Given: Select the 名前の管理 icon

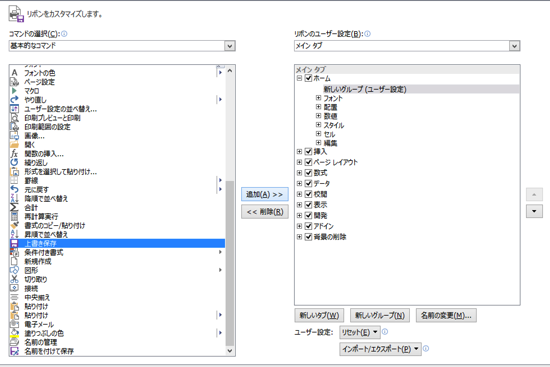Looking at the screenshot, I should (14, 342).
